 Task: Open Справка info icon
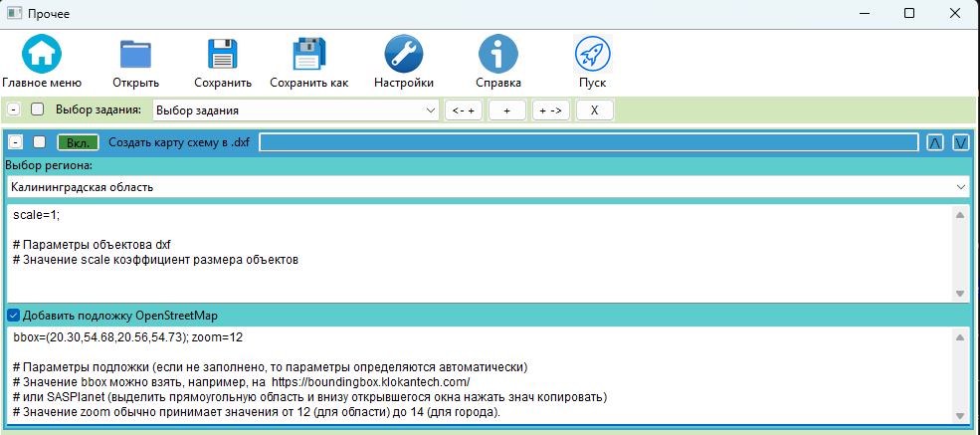point(498,54)
